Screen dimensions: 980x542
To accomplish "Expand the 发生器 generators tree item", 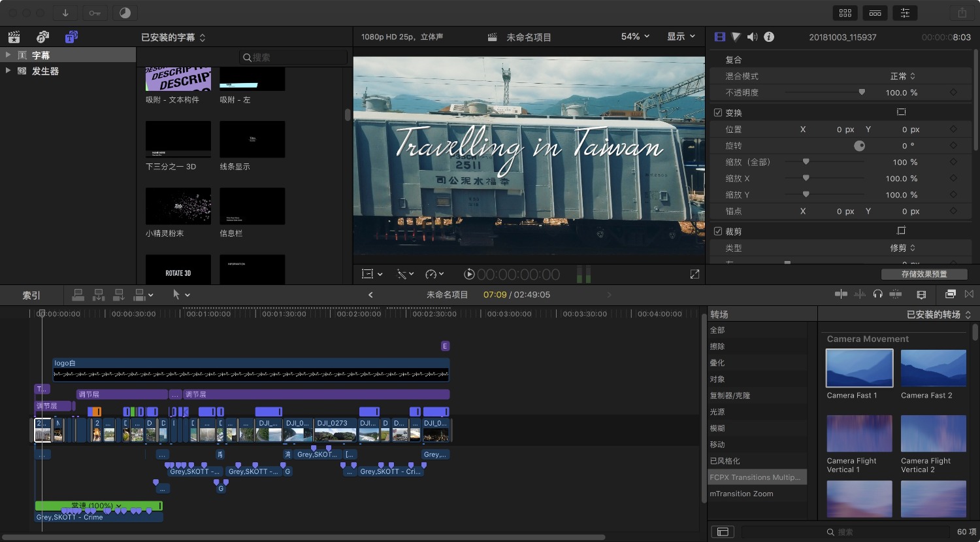I will point(8,71).
